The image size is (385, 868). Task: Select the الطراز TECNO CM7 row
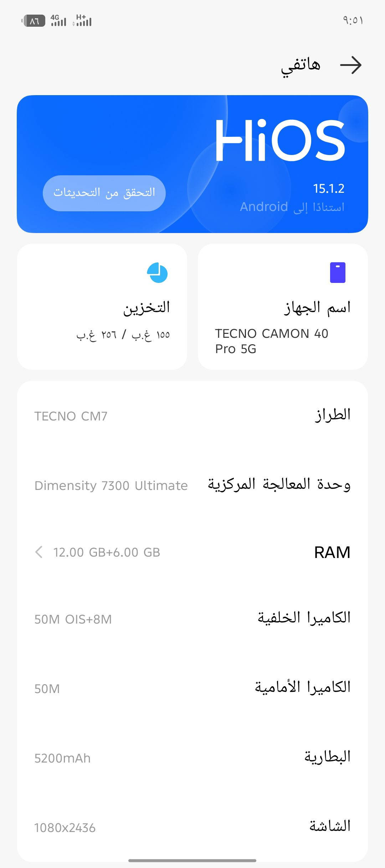192,415
